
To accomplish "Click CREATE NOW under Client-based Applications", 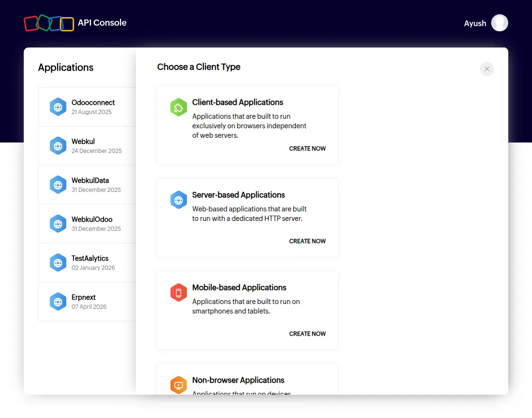I will (307, 148).
